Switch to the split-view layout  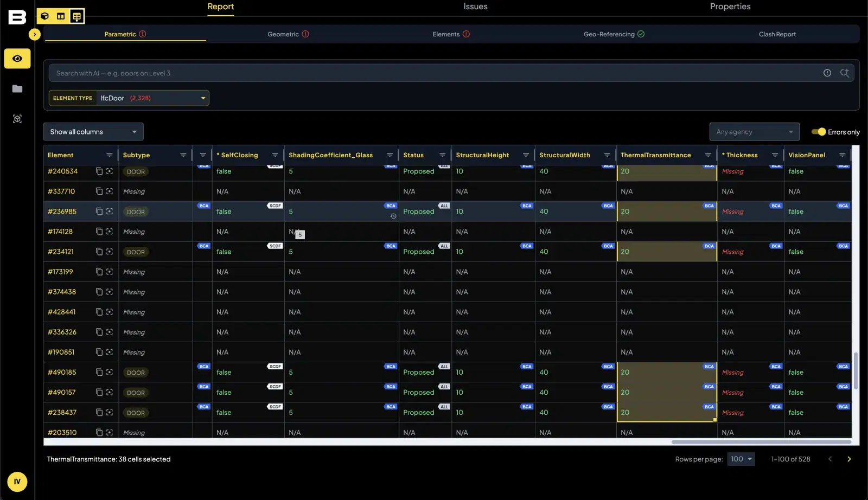coord(61,16)
